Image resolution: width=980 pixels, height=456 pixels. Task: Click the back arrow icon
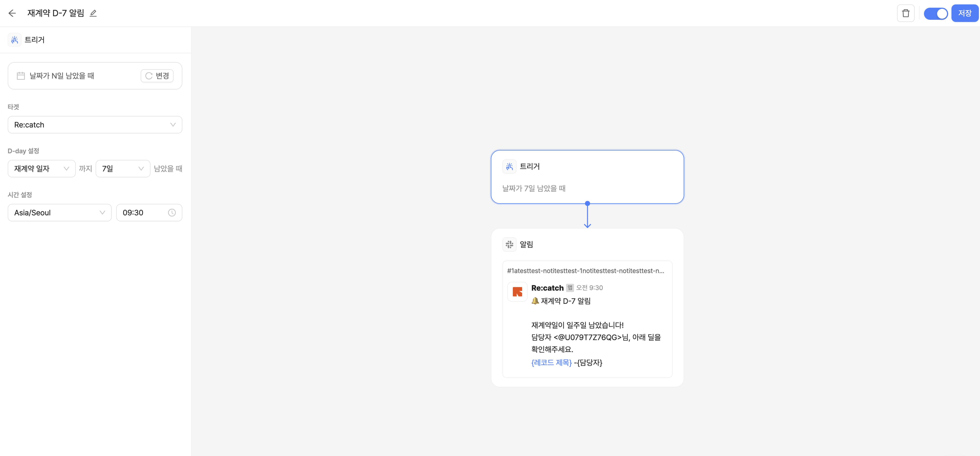(x=12, y=13)
